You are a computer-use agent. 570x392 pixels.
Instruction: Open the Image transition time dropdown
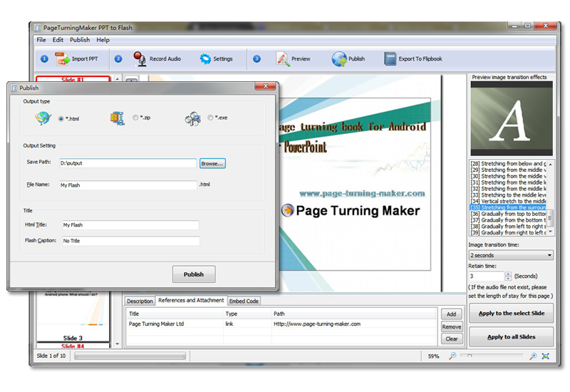coord(511,255)
